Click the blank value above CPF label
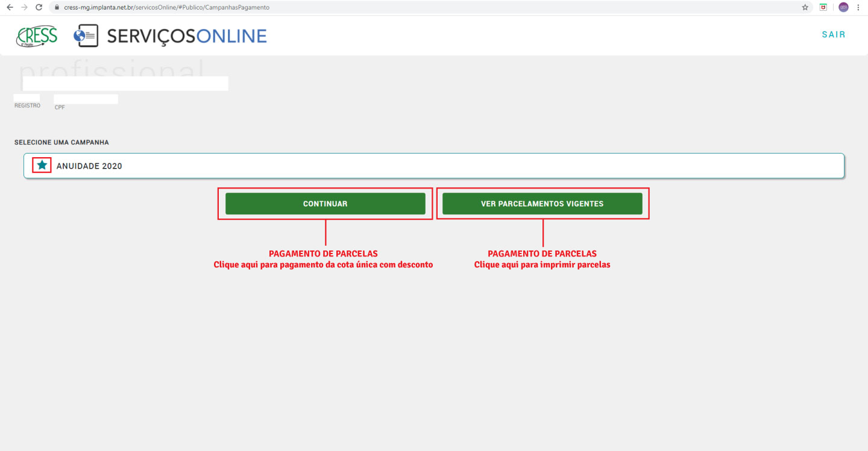868x451 pixels. point(86,99)
